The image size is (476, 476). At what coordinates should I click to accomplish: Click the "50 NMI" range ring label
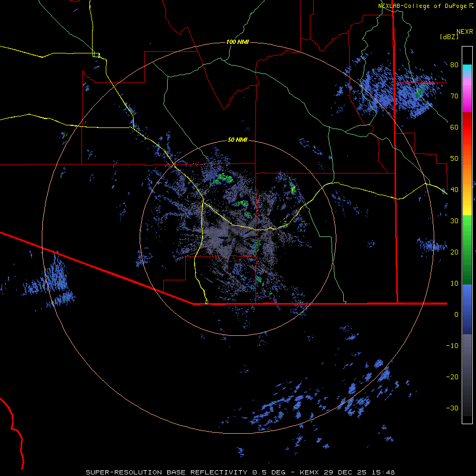[x=237, y=140]
